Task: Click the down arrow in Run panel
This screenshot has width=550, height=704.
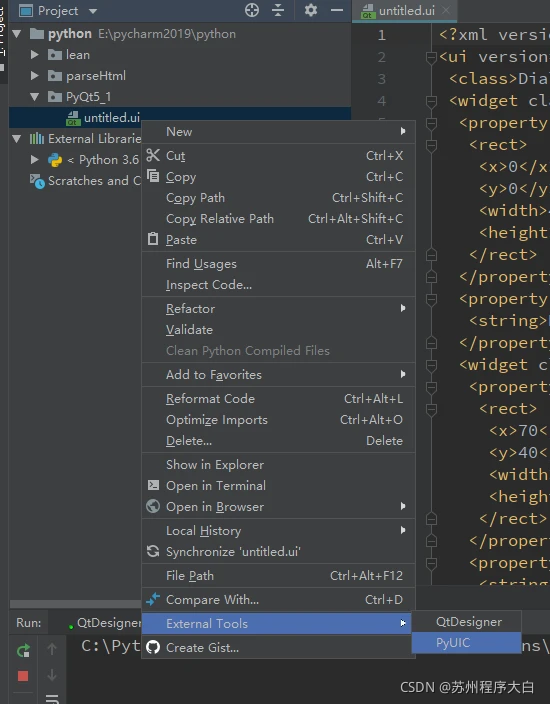Action: 52,675
